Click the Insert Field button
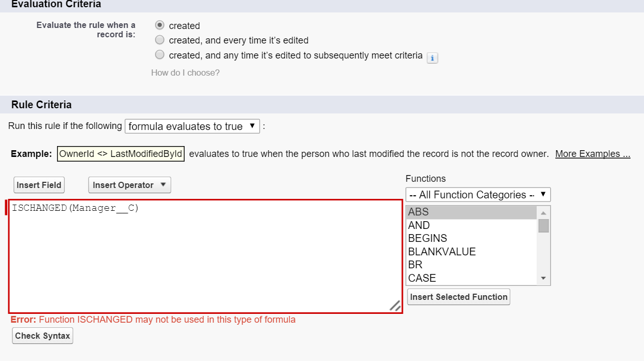The height and width of the screenshot is (361, 644). (x=39, y=185)
